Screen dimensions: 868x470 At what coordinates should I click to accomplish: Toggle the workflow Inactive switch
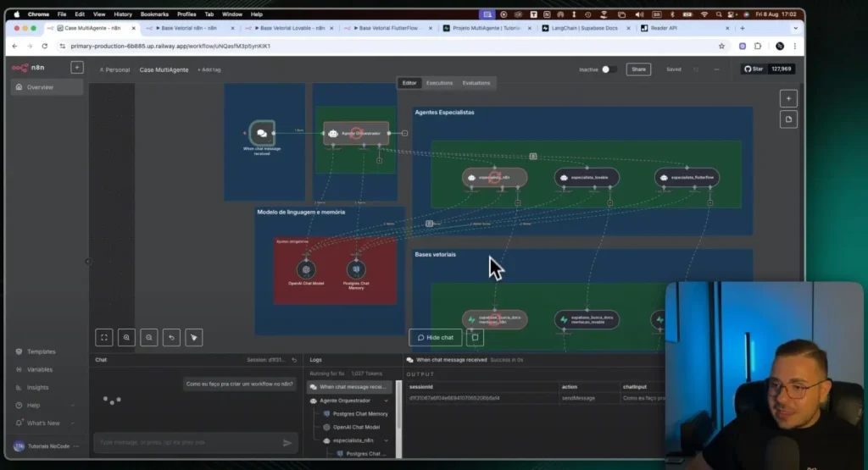point(609,69)
